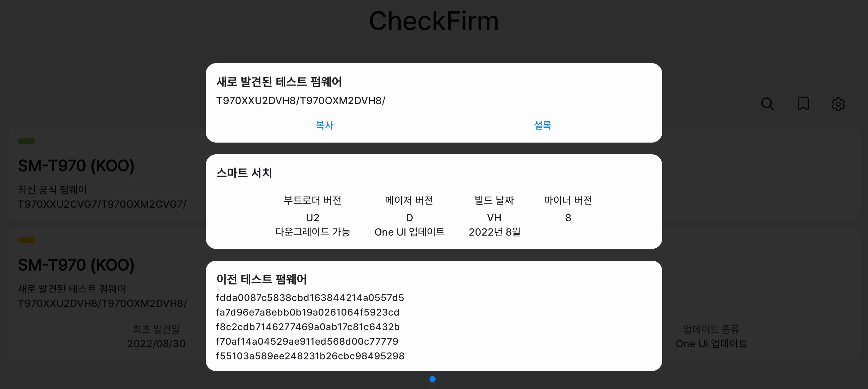Open settings gear icon
Screen dimensions: 868x389
[x=838, y=104]
